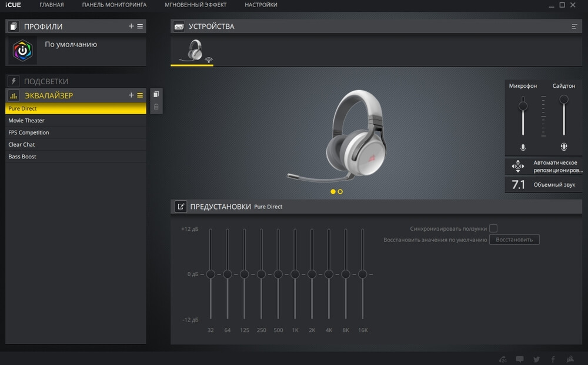This screenshot has width=588, height=365.
Task: Click the 16K equalizer slider
Action: pyautogui.click(x=362, y=274)
